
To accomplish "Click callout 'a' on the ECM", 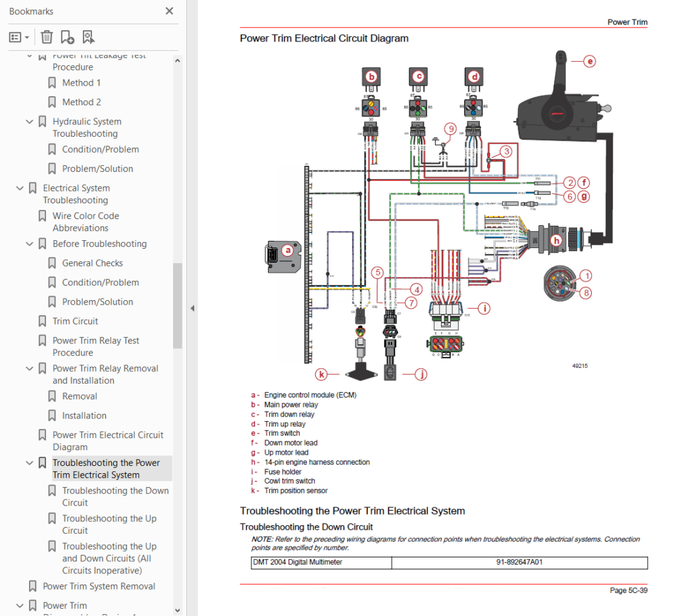I will (x=288, y=250).
